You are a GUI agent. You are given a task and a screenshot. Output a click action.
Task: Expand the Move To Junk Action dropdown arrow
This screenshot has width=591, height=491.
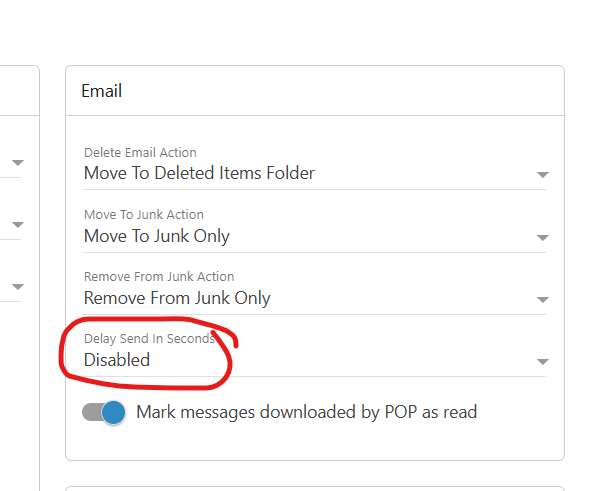coord(542,238)
